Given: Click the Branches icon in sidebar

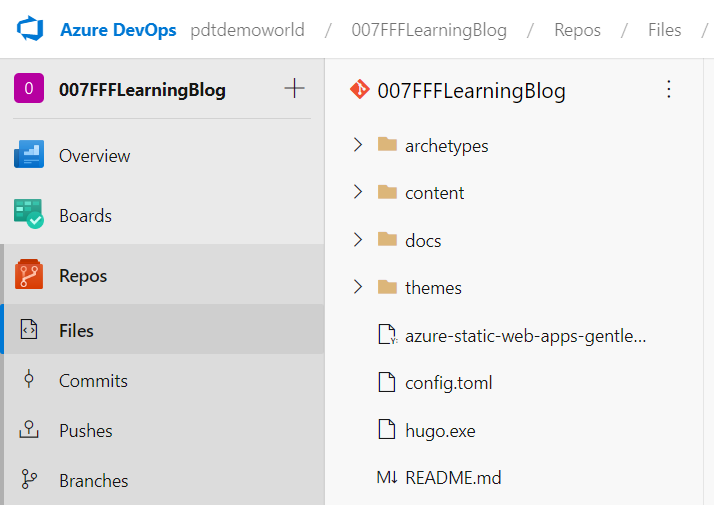Looking at the screenshot, I should click(x=29, y=480).
